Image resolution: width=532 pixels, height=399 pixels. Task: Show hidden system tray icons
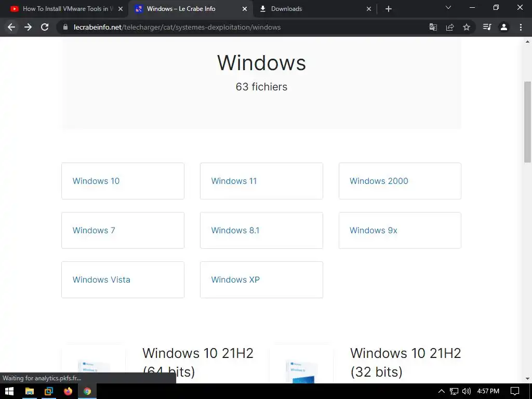point(442,391)
